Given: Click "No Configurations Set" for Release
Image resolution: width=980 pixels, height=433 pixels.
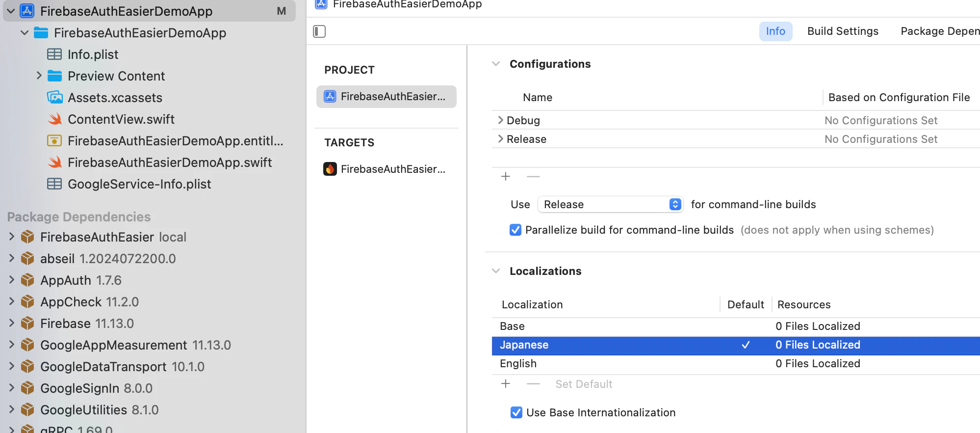Looking at the screenshot, I should pyautogui.click(x=881, y=139).
